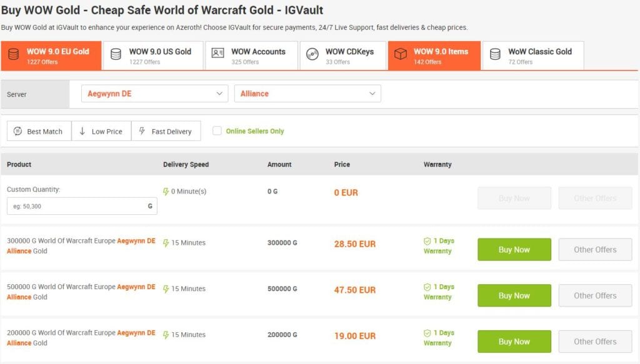This screenshot has width=640, height=364.
Task: Click the Fast Delivery lightning icon
Action: (x=142, y=131)
